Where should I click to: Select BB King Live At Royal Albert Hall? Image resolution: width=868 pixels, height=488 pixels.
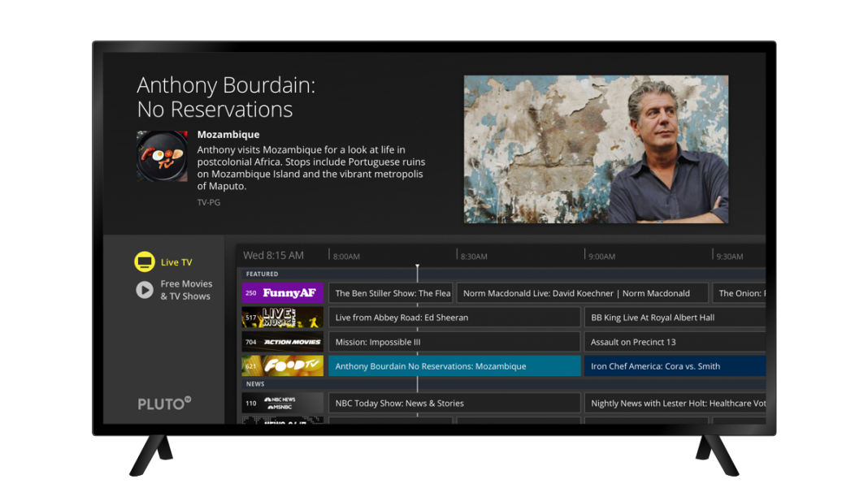(675, 317)
